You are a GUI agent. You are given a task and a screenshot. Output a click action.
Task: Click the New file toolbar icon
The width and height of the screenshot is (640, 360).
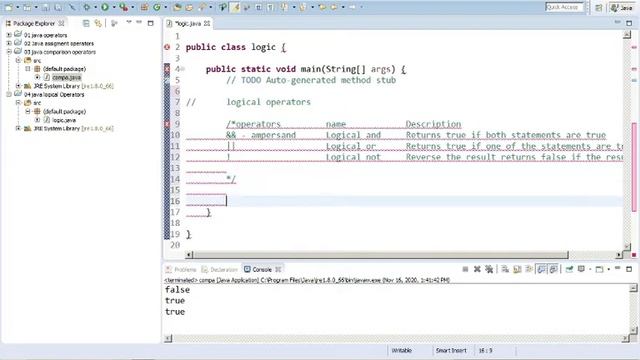[8, 7]
